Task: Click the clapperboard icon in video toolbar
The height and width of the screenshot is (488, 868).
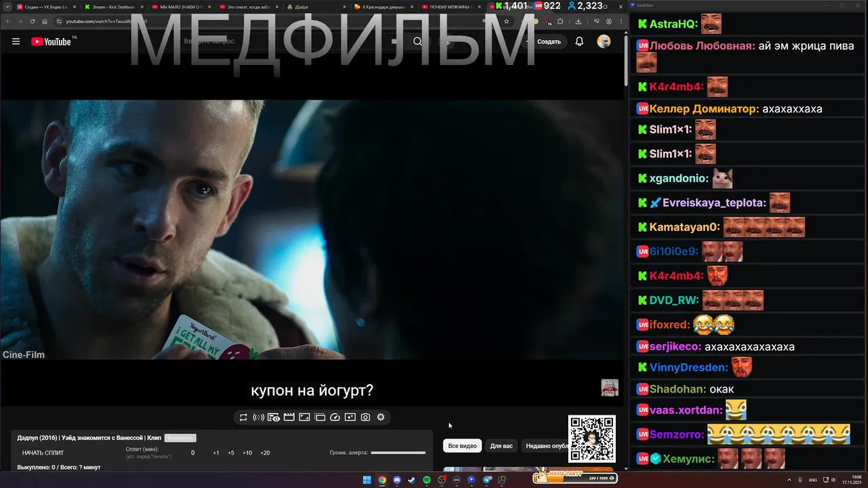Action: (289, 418)
